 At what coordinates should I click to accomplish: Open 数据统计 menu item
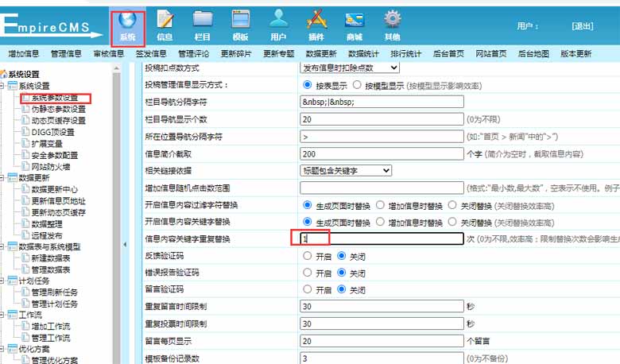[x=363, y=54]
